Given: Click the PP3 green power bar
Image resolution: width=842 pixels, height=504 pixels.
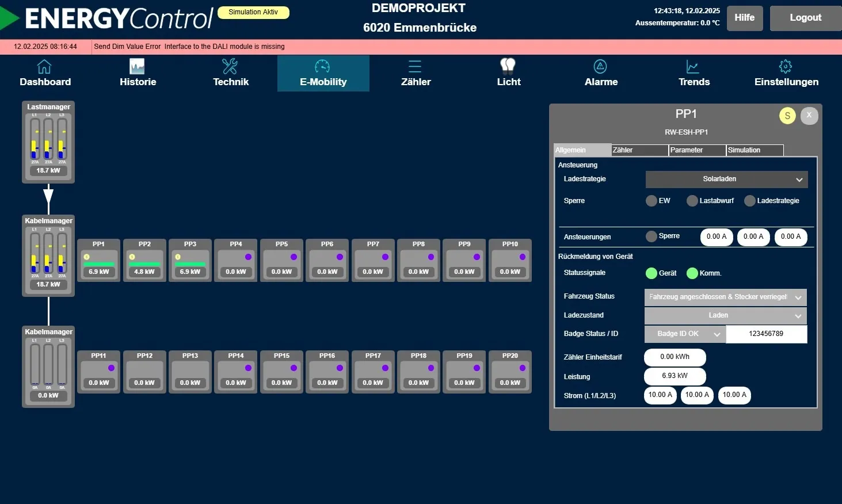Looking at the screenshot, I should coord(190,265).
